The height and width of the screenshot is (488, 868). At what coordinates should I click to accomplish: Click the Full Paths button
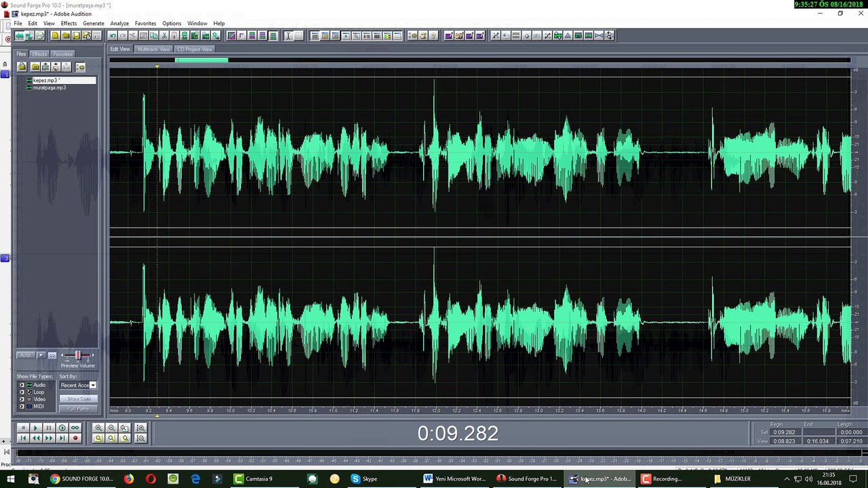coord(79,409)
